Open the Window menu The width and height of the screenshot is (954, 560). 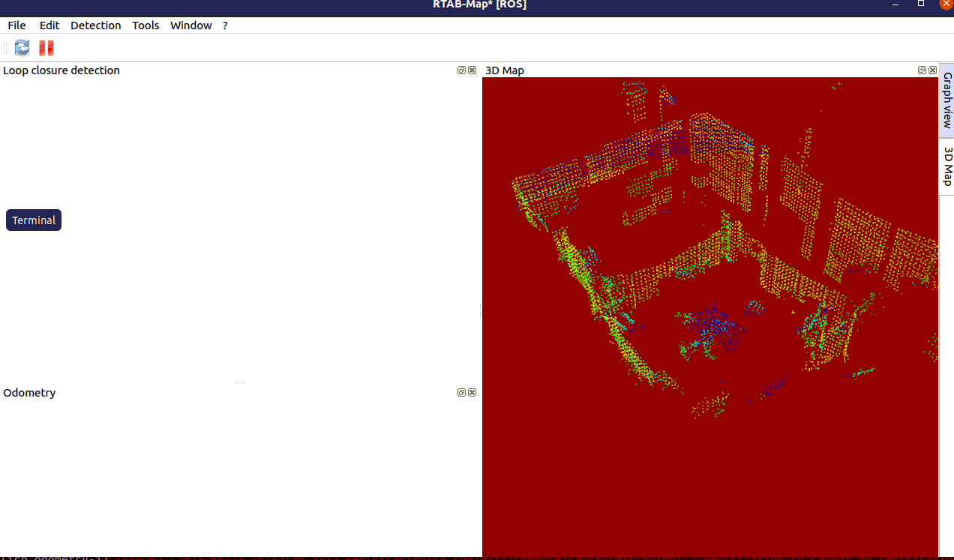(190, 25)
